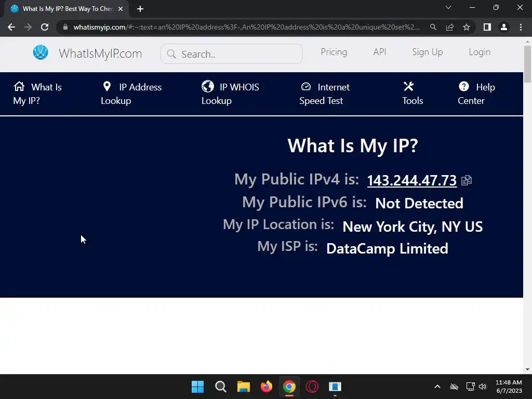
Task: Click the 'DataCamp Limited' ISP text
Action: pos(387,249)
